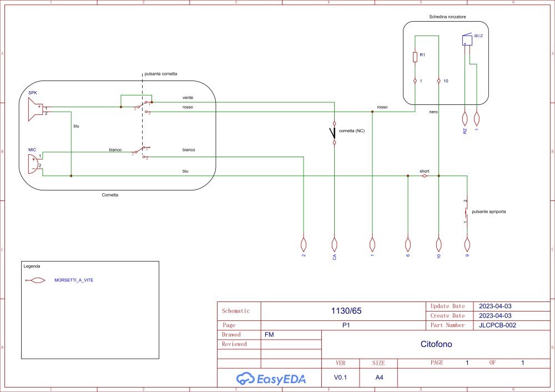Select the Update Date value 2023-04-03
The height and width of the screenshot is (392, 555).
pos(495,306)
